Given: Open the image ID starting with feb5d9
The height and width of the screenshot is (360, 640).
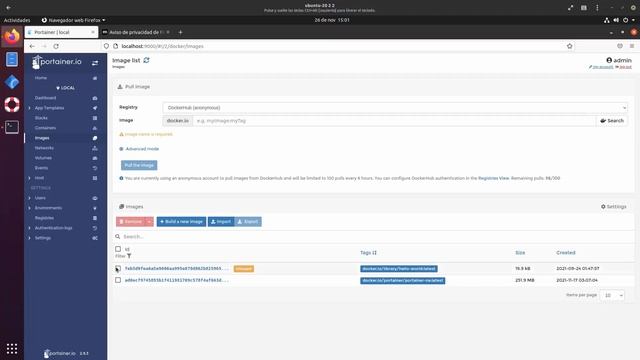Looking at the screenshot, I should click(x=176, y=269).
